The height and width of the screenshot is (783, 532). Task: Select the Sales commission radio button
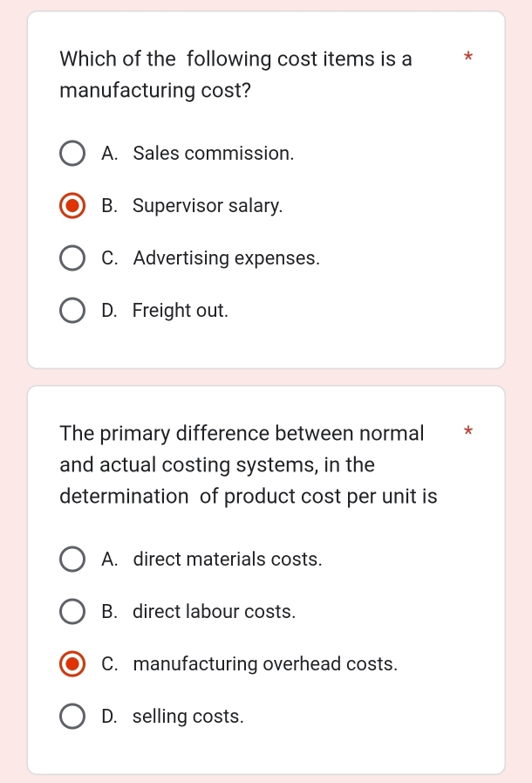pos(72,155)
